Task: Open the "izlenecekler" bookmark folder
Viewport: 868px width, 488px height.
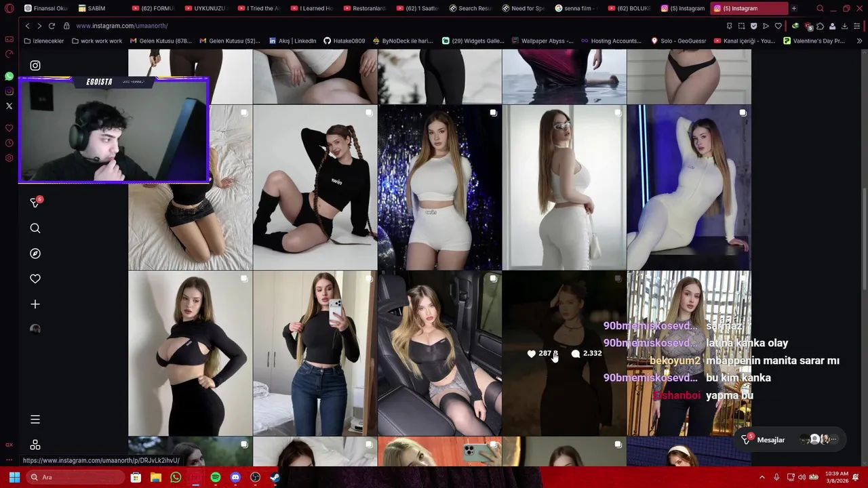Action: point(43,41)
